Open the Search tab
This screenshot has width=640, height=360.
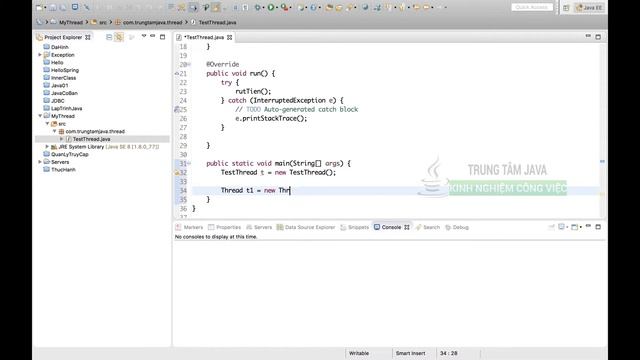pos(428,227)
